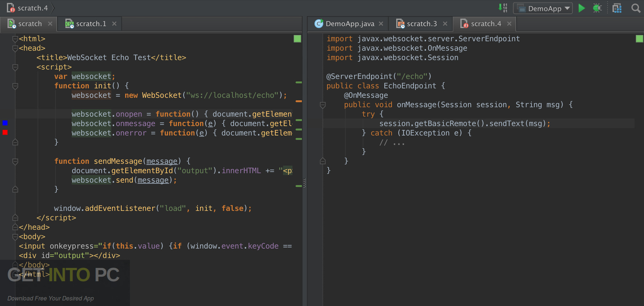
Task: Click fold end marker closing sendMessage
Action: [15, 189]
